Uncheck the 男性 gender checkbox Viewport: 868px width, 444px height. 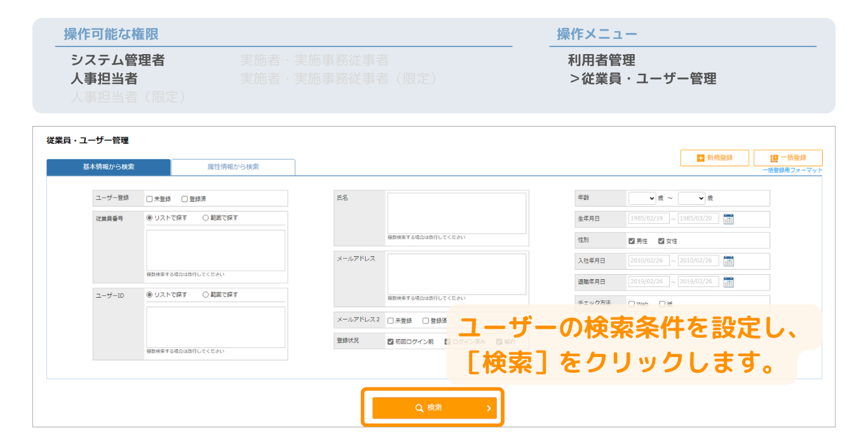[632, 241]
